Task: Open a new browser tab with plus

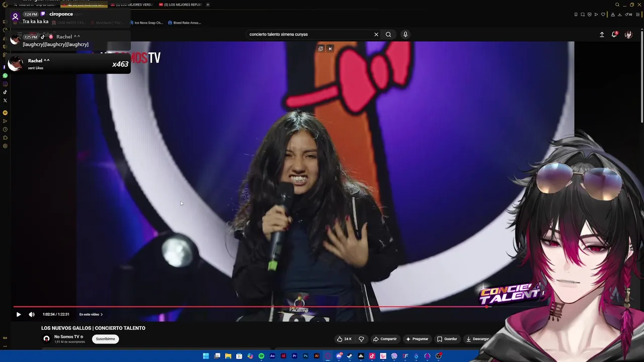Action: (x=208, y=5)
